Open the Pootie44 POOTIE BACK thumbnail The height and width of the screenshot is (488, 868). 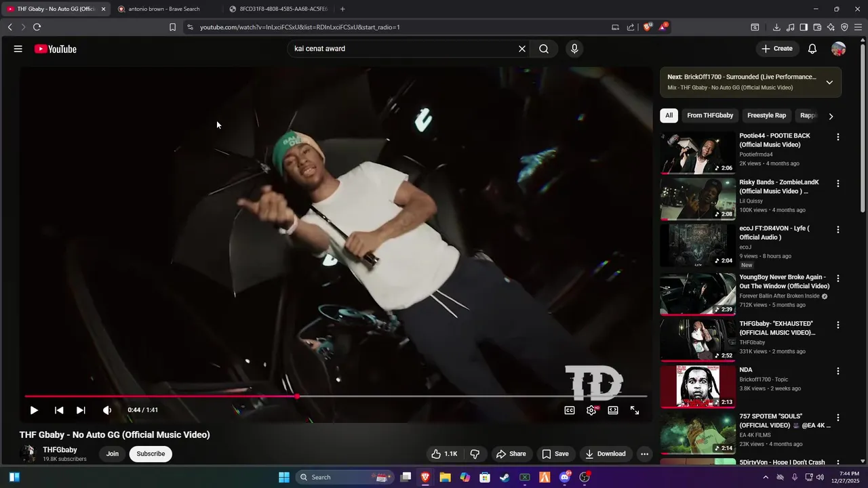point(698,152)
